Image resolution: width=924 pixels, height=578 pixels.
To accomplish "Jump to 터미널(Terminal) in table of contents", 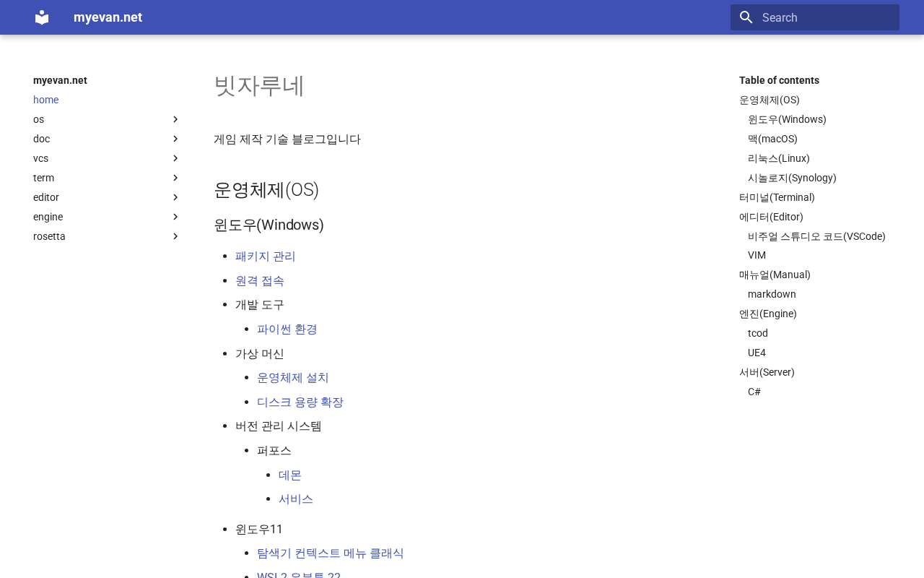I will pos(777,197).
